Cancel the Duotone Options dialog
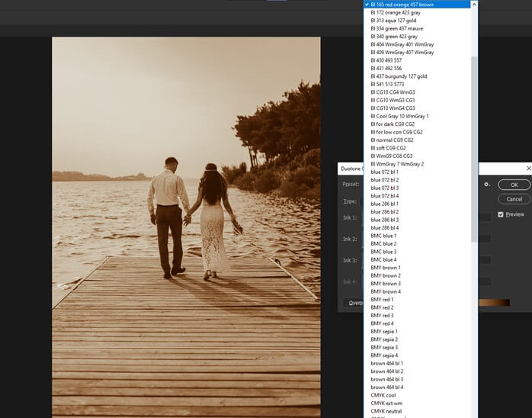The width and height of the screenshot is (532, 418). click(514, 199)
